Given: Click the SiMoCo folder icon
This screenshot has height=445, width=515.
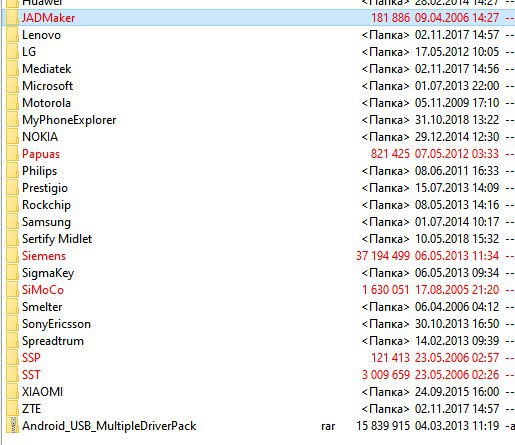Looking at the screenshot, I should click(x=12, y=290).
